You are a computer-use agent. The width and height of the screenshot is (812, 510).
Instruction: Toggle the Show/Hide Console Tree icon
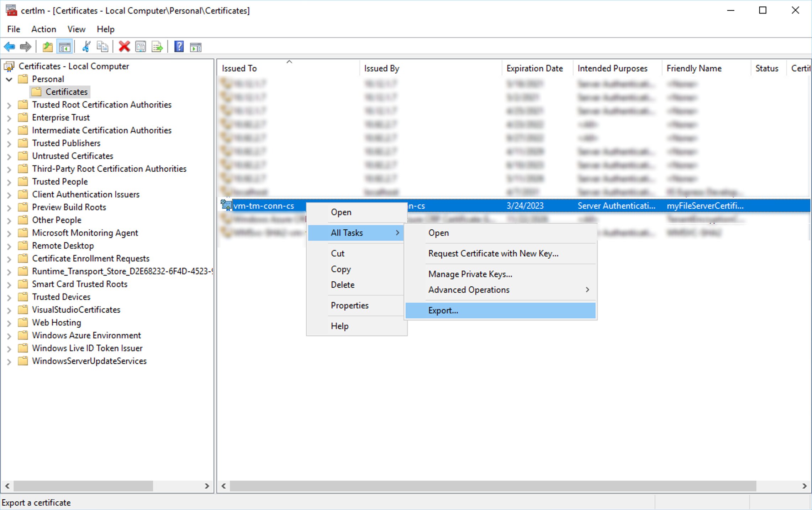64,47
